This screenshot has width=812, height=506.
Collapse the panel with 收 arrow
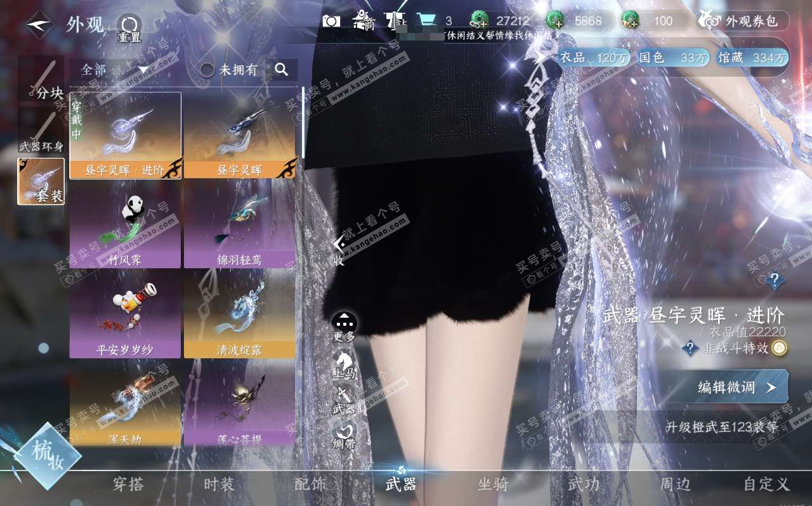tap(339, 250)
